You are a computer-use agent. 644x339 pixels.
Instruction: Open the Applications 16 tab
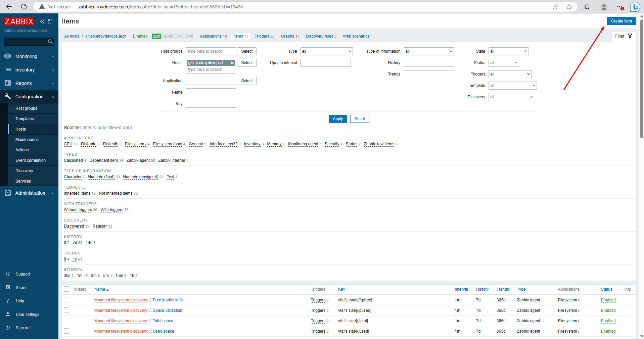(213, 36)
